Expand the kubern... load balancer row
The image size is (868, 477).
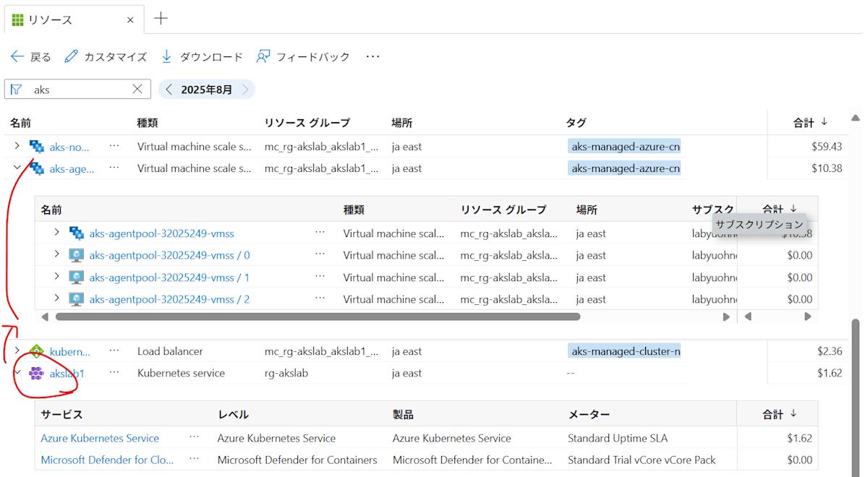[17, 351]
